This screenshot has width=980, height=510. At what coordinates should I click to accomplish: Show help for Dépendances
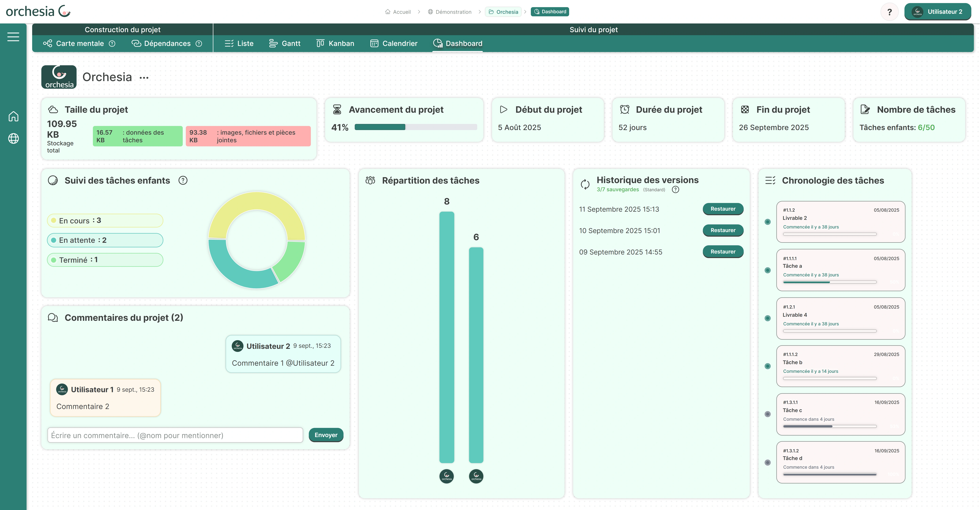point(199,44)
